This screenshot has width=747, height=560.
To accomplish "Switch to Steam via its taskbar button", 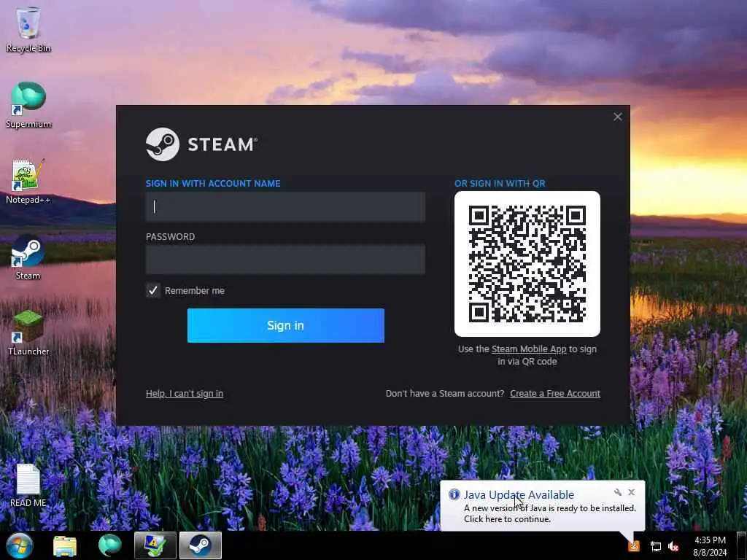I will 201,545.
